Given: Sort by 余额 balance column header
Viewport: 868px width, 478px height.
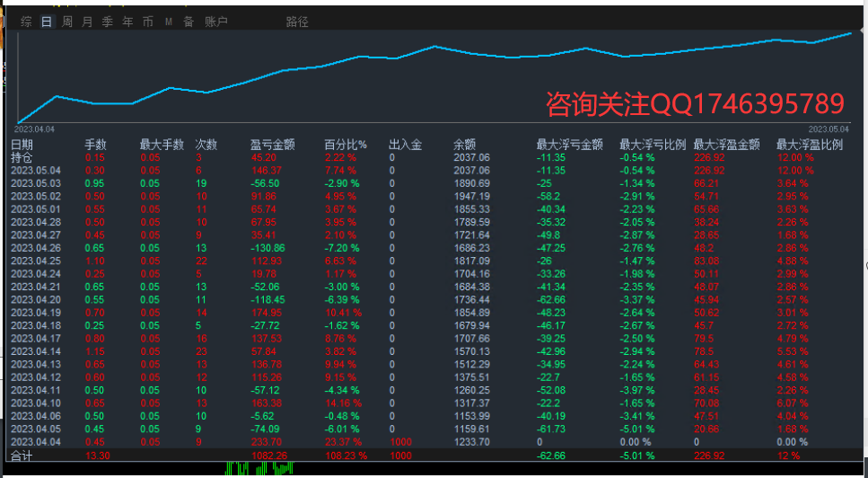Looking at the screenshot, I should click(464, 144).
